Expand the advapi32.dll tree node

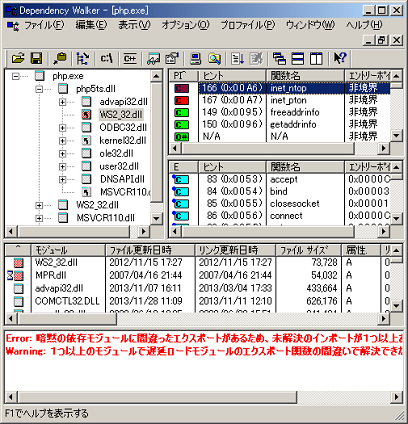click(63, 102)
